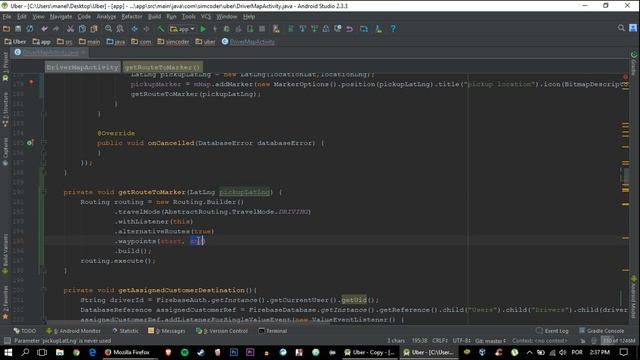Click the Open folder toolbar icon
Screen dimensions: 640x360
6,29
